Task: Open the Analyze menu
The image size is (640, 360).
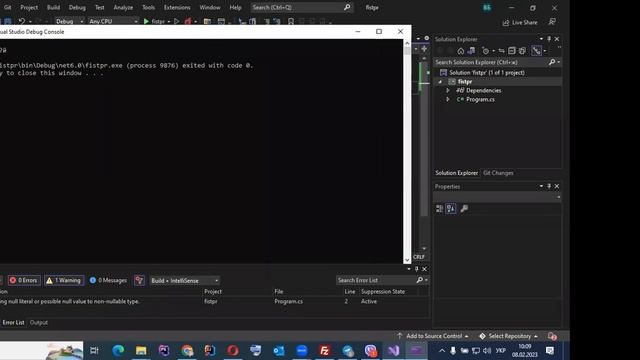Action: point(123,7)
